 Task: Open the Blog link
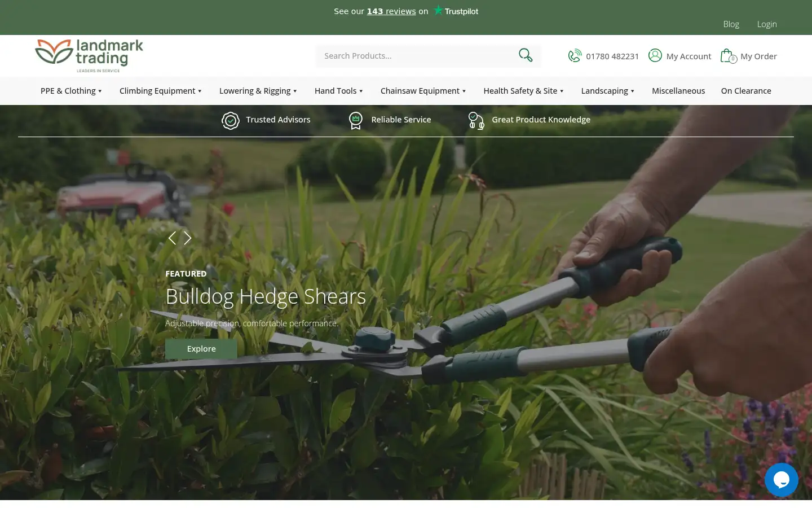[731, 24]
